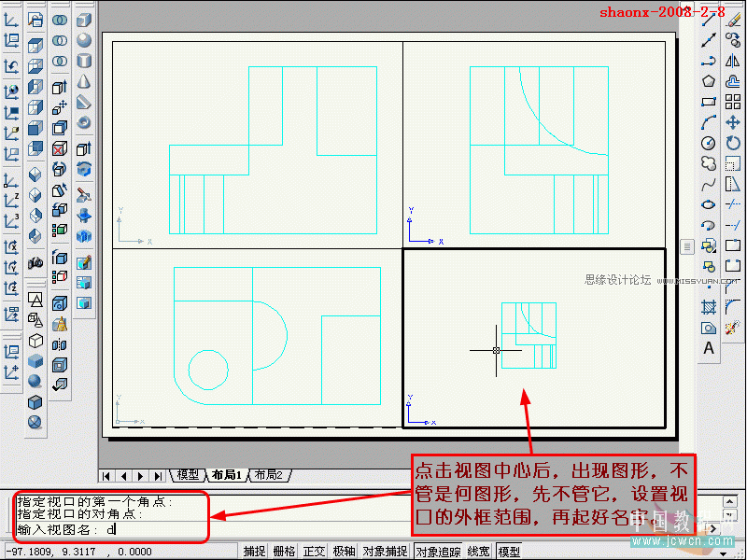747x560 pixels.
Task: Toggle 极轴 polar tracking
Action: click(344, 552)
